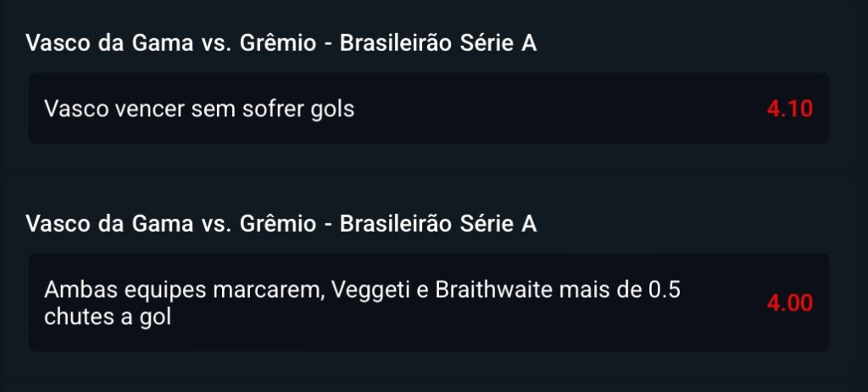The image size is (868, 392).
Task: Click 'Vasco da Gama' in the first heading
Action: (x=109, y=43)
